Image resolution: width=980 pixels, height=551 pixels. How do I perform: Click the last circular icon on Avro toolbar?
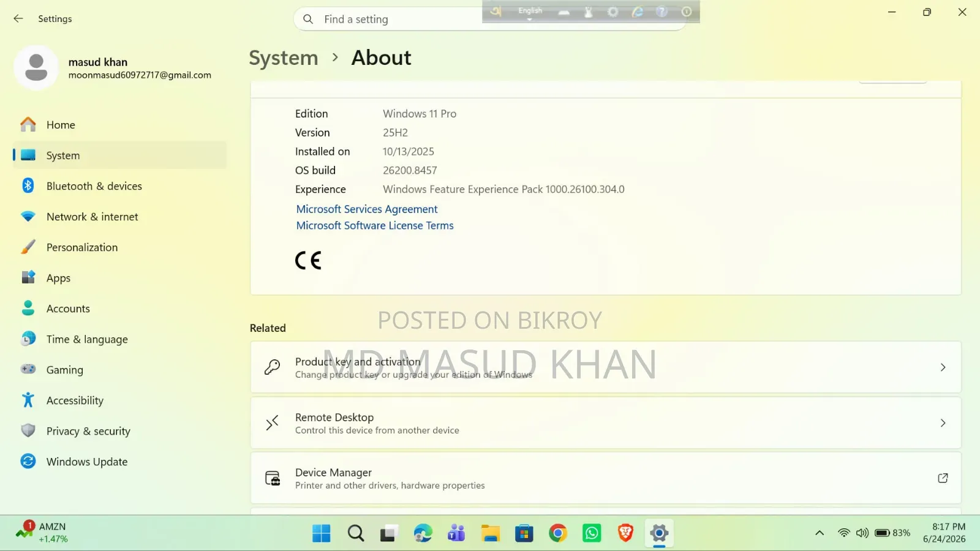tap(687, 12)
